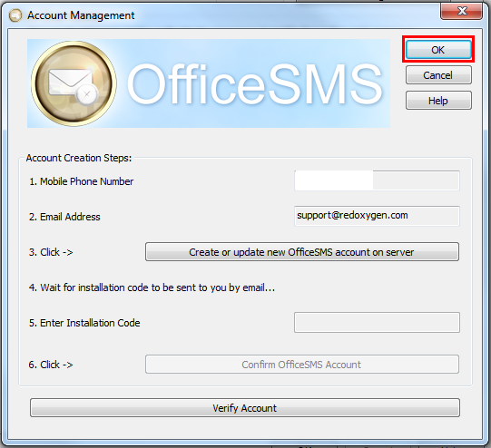This screenshot has width=491, height=448.
Task: Click the "5. Enter Installation Code" label
Action: click(84, 323)
